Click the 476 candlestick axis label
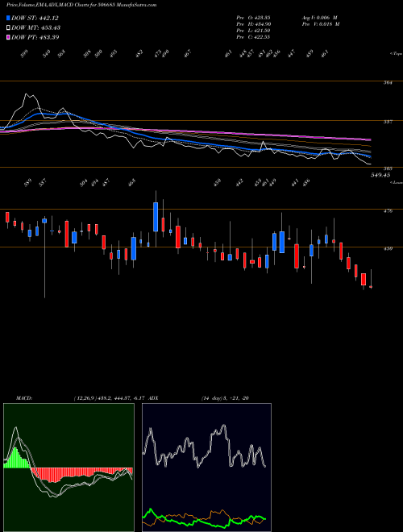 coord(389,210)
